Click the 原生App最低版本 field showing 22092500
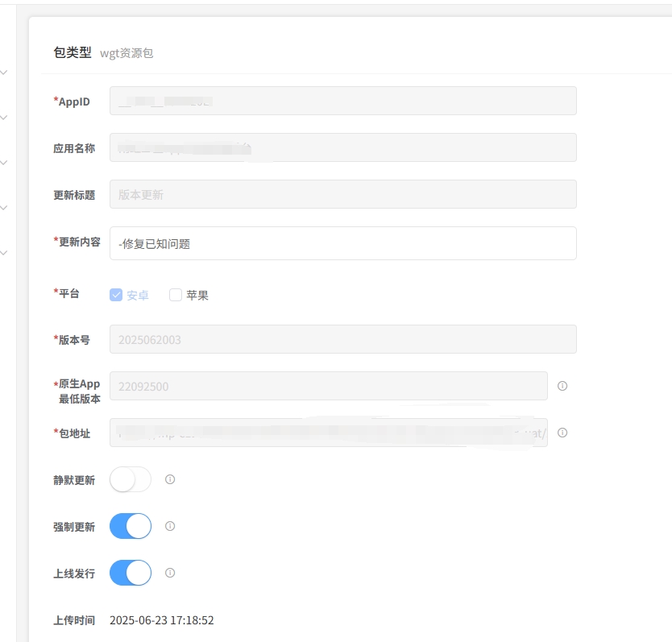Viewport: 672px width, 642px height. point(328,386)
